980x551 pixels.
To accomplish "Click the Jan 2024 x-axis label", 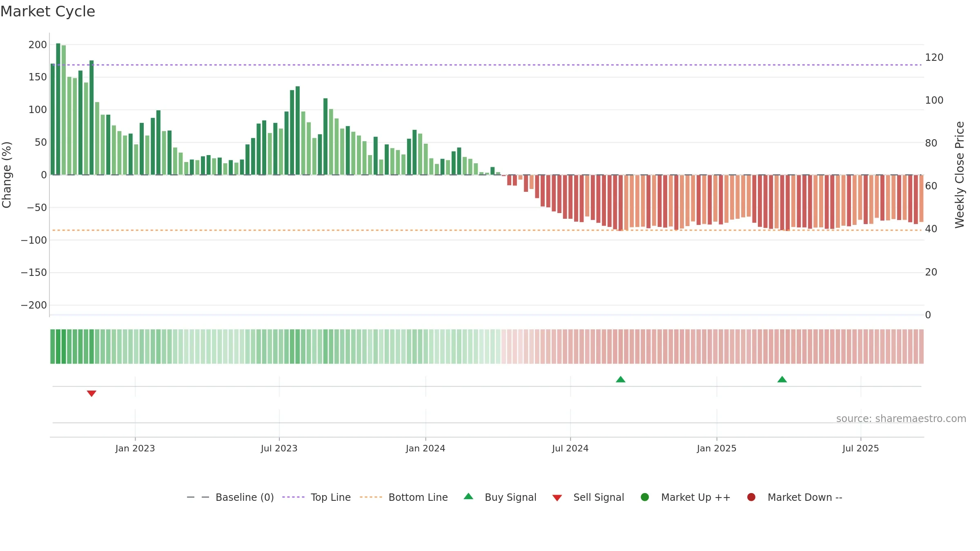I will pyautogui.click(x=425, y=448).
